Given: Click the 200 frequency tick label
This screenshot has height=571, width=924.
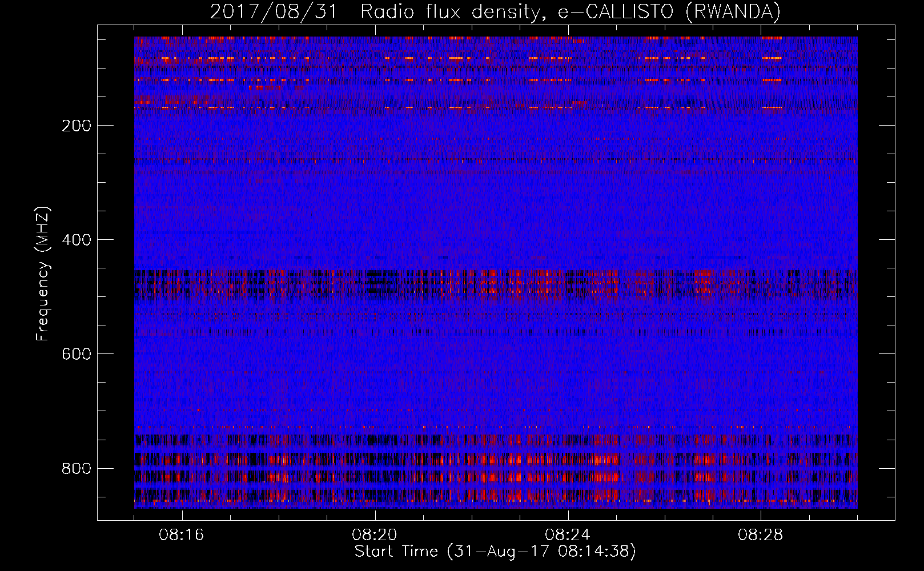Looking at the screenshot, I should [76, 126].
